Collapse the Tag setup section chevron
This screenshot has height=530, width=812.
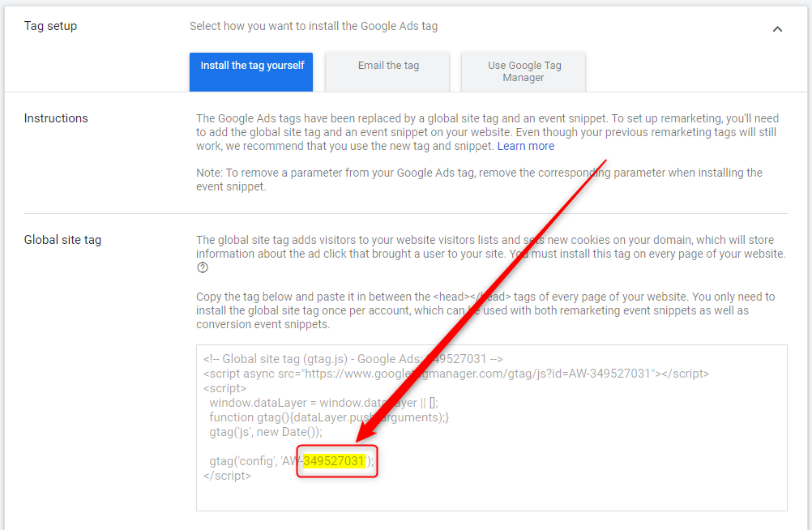click(777, 29)
